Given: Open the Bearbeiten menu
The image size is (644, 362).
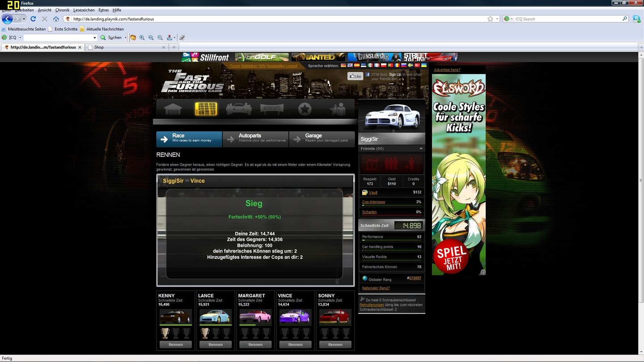Looking at the screenshot, I should coord(24,10).
